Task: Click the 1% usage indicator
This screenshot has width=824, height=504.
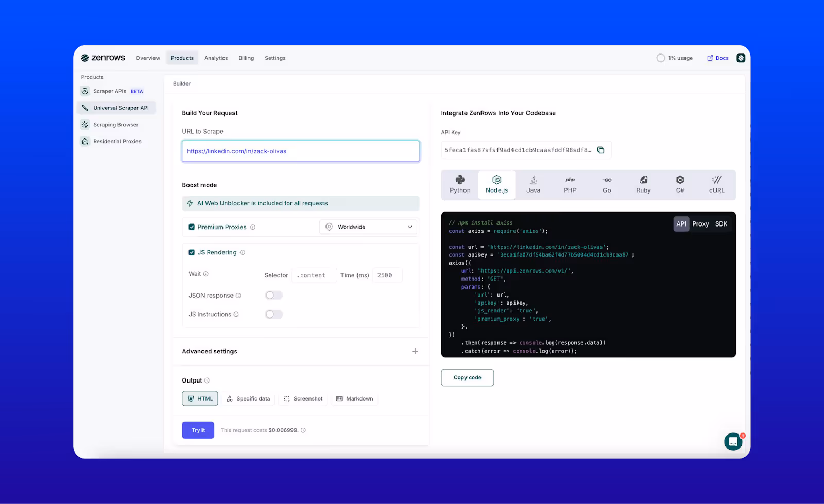Action: [x=675, y=58]
